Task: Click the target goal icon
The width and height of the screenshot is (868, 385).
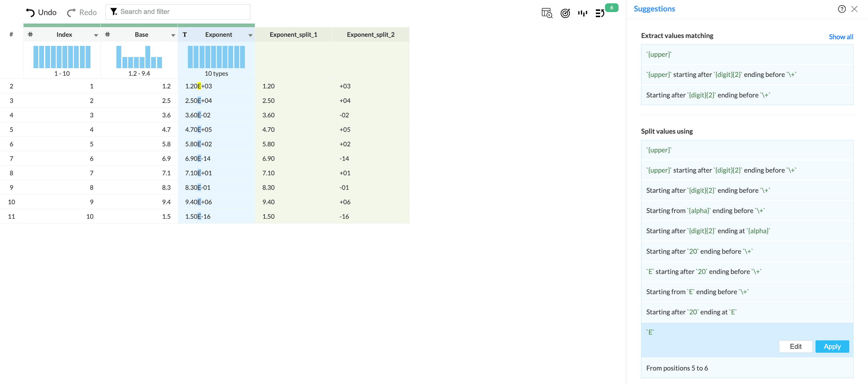Action: 565,13
